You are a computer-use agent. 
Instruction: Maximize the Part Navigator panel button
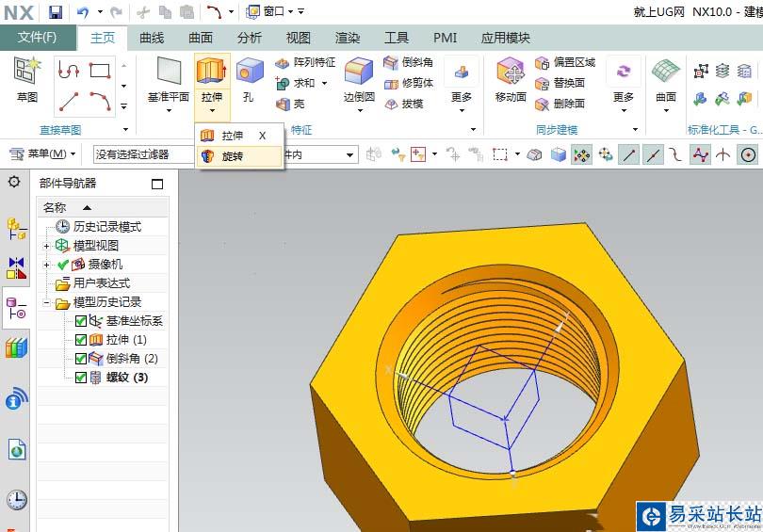click(157, 184)
